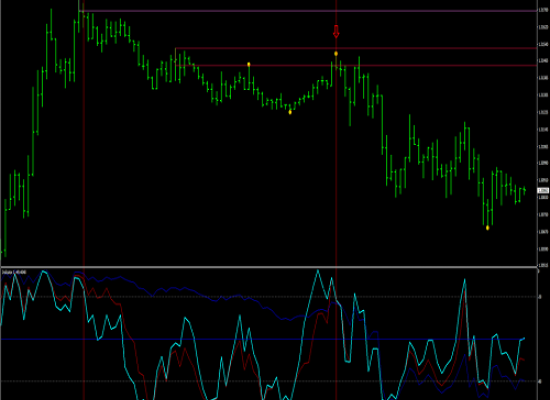550x400 pixels.
Task: Select the yellow dot below the red arrow
Action: click(x=336, y=54)
